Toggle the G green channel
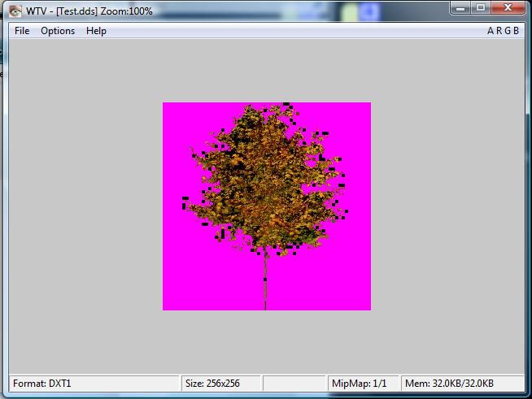 pos(507,31)
